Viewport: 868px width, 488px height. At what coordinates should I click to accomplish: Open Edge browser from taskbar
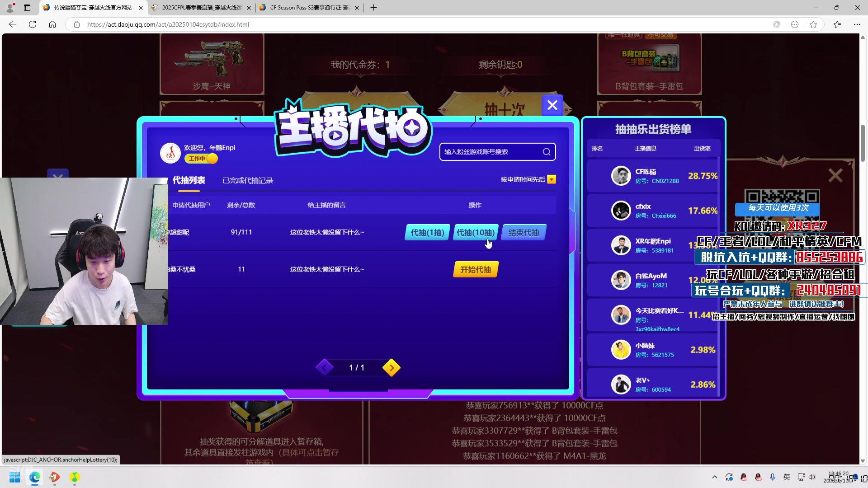pyautogui.click(x=35, y=477)
